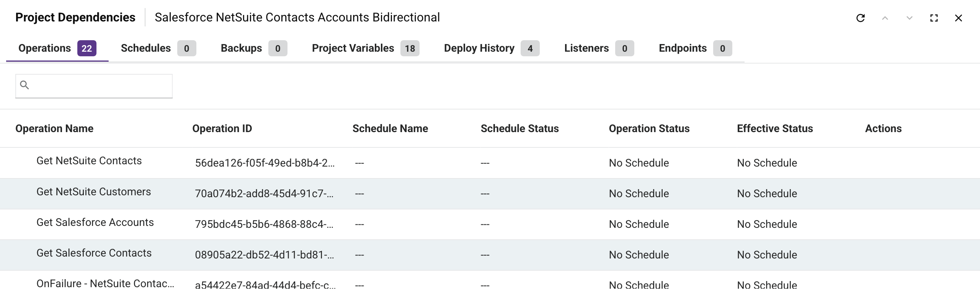The height and width of the screenshot is (291, 980).
Task: Switch to the Backups tab
Action: [x=254, y=48]
